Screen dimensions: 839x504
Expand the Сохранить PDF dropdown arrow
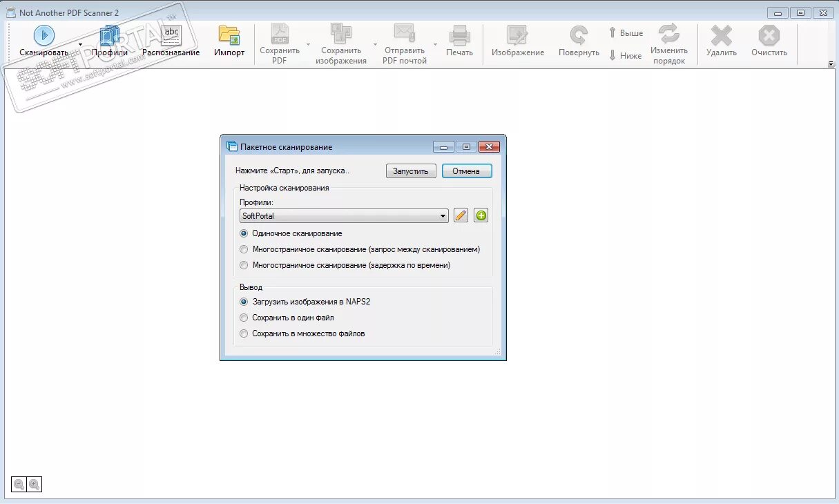[x=308, y=43]
